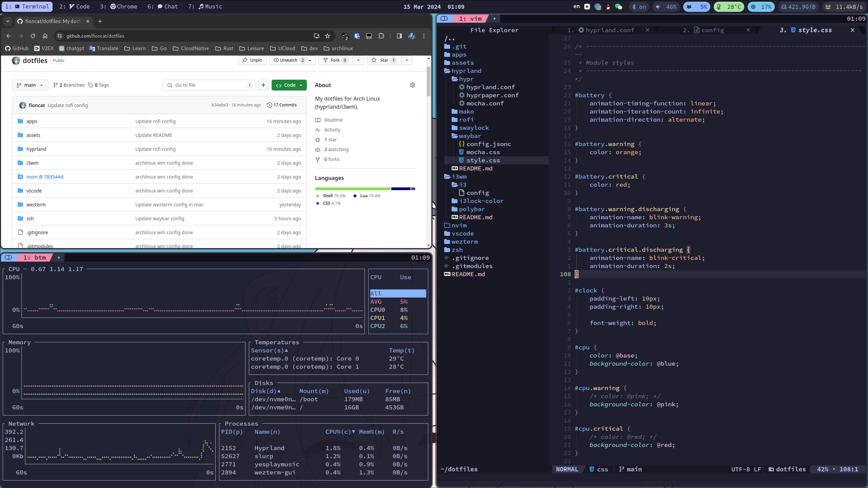Click the btm terminal tab icon

point(8,258)
